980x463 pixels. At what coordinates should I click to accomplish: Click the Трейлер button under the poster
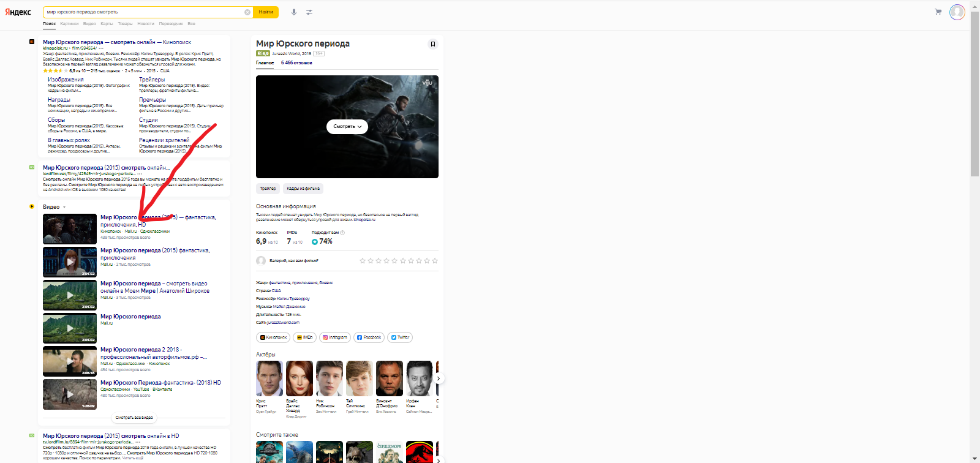click(268, 189)
